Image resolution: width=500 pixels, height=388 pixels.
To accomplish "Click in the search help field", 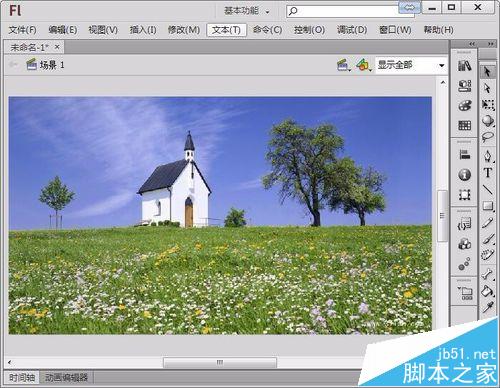I will pos(343,11).
